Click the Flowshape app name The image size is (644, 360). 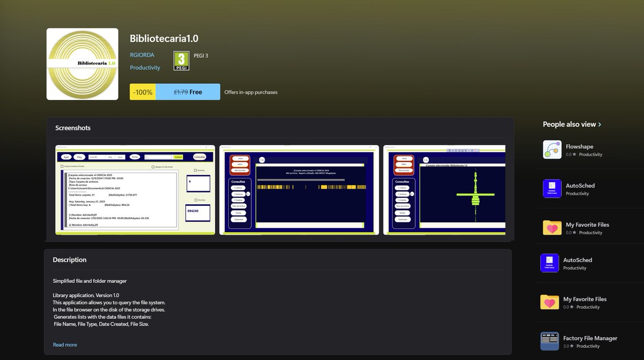point(580,146)
